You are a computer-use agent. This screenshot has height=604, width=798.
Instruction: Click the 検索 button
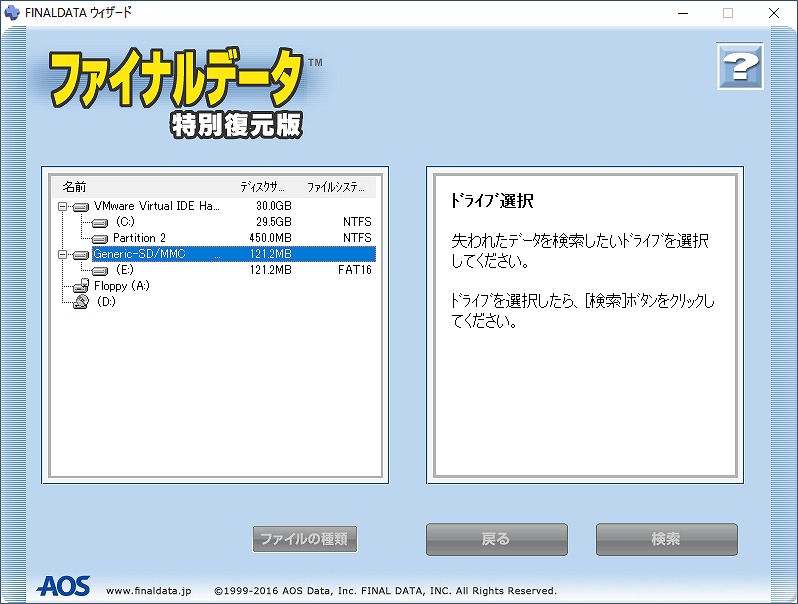click(667, 539)
